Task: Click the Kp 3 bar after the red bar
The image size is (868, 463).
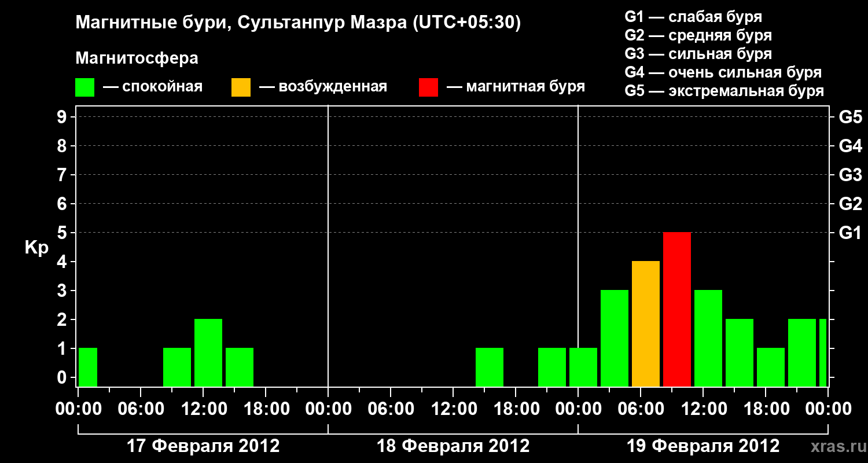Action: [708, 338]
